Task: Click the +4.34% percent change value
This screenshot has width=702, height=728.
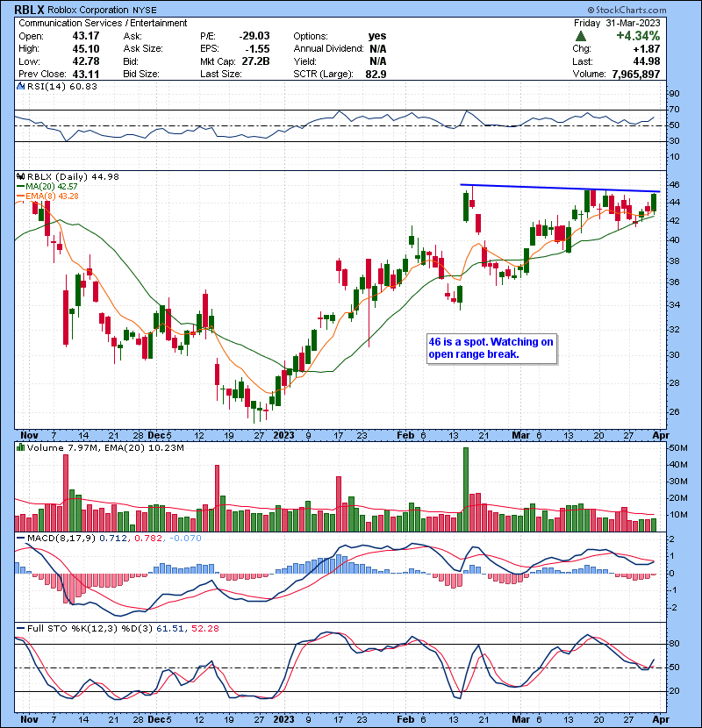Action: point(638,36)
